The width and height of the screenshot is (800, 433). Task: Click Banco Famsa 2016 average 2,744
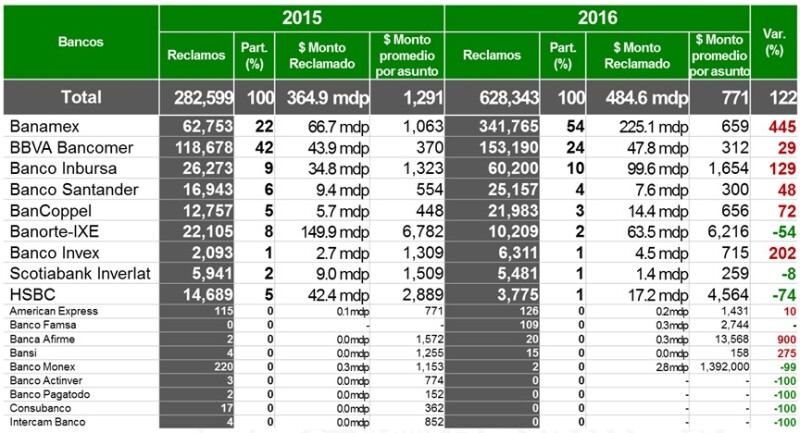pos(735,325)
